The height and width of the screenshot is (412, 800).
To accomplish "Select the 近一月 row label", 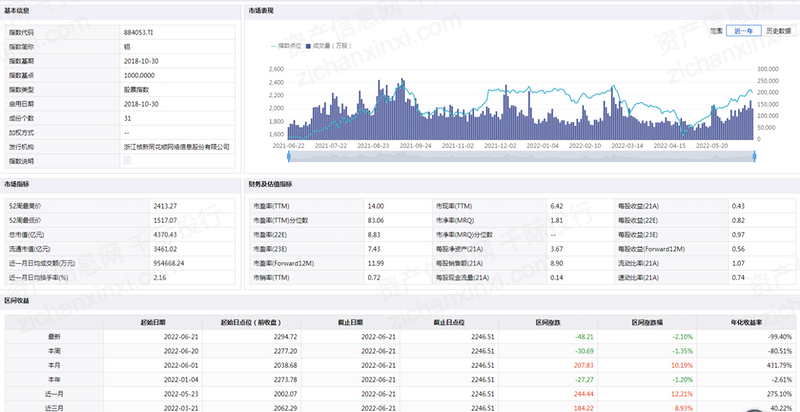I will (54, 394).
